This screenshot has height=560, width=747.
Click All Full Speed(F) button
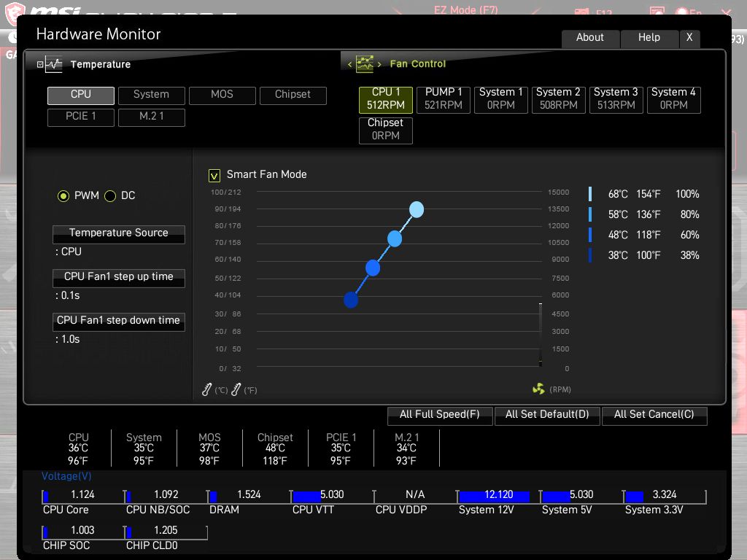(x=440, y=415)
